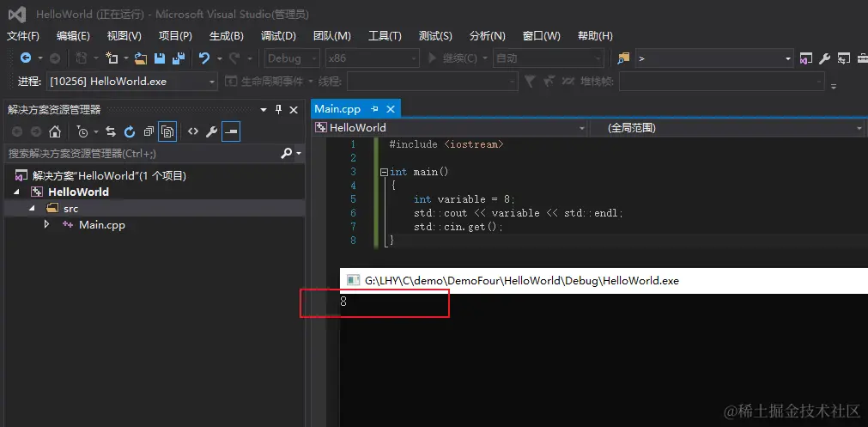
Task: Toggle Show All Files in Solution Explorer
Action: (167, 131)
